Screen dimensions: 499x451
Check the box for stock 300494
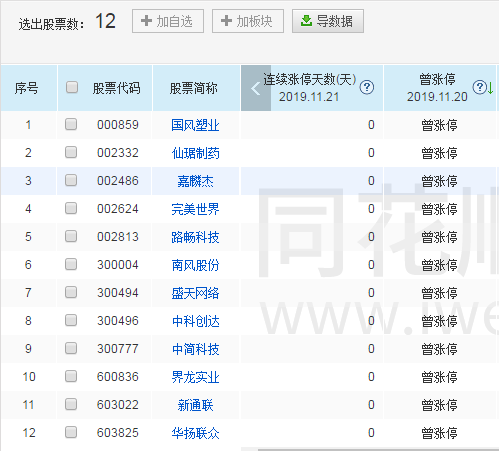[71, 292]
